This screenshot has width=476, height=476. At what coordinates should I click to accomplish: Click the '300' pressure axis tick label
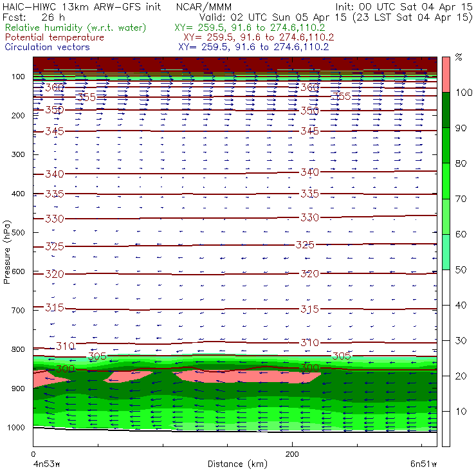tap(18, 154)
